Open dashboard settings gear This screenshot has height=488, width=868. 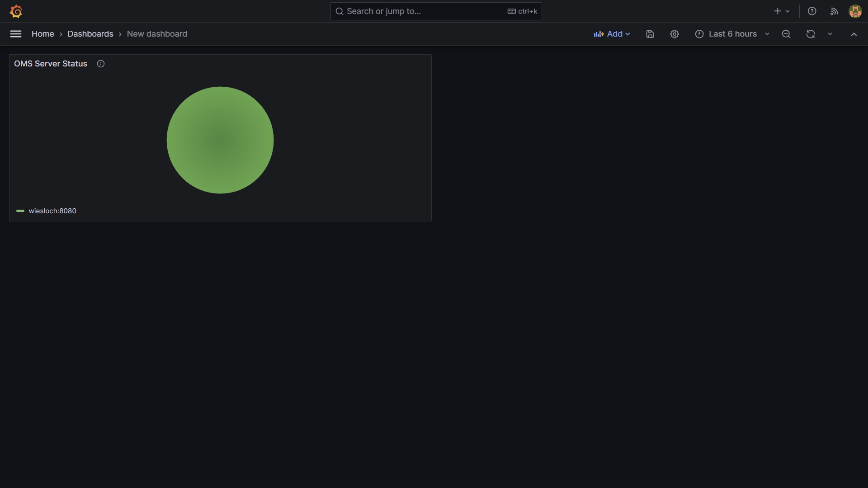point(675,34)
